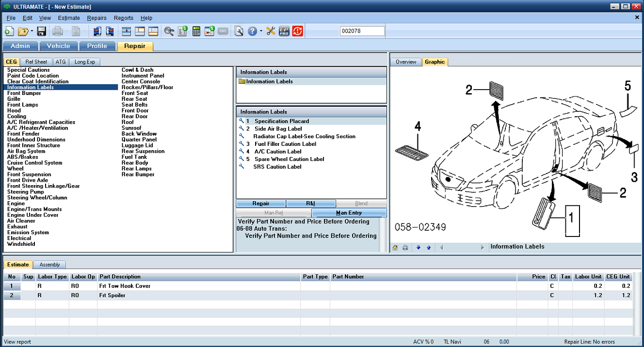Select Rear Bumper category
Image resolution: width=644 pixels, height=347 pixels.
coord(138,174)
